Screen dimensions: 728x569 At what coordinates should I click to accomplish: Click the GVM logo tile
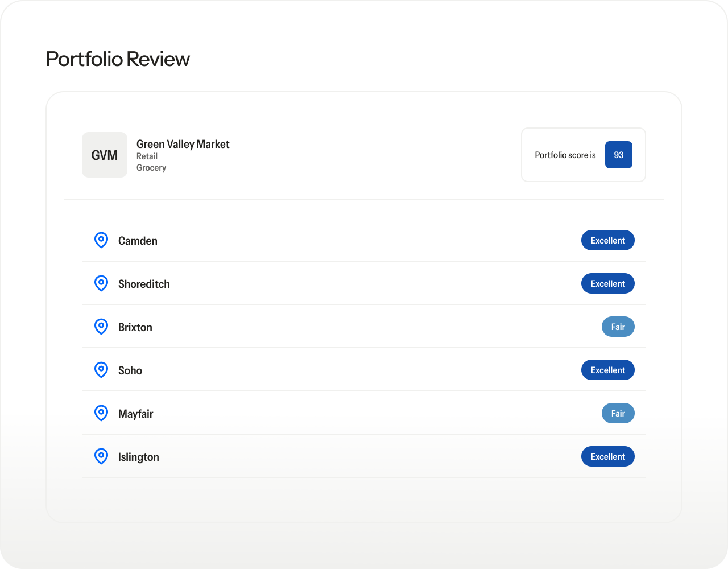pos(105,155)
